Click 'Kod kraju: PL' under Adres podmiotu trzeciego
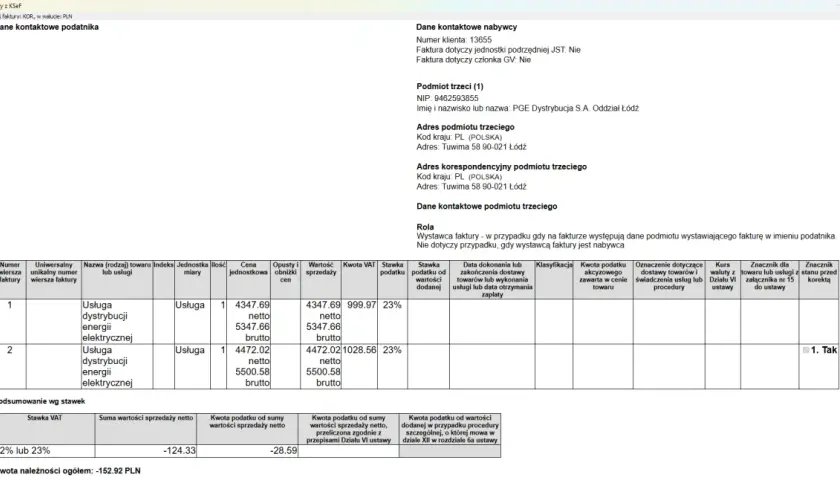840x480 pixels. pyautogui.click(x=459, y=137)
